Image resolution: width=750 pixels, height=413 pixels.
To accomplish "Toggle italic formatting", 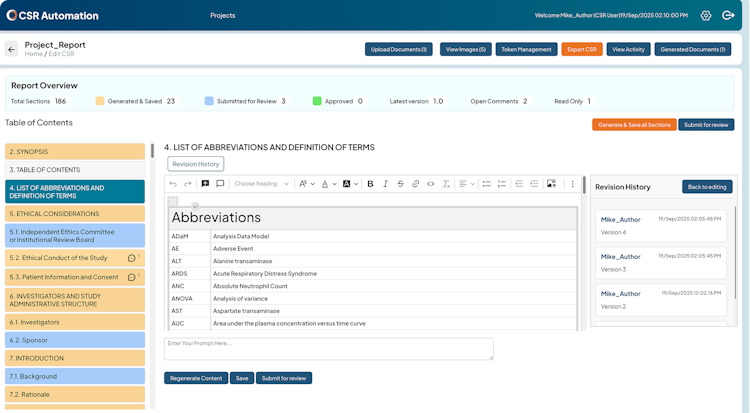I will [x=385, y=184].
